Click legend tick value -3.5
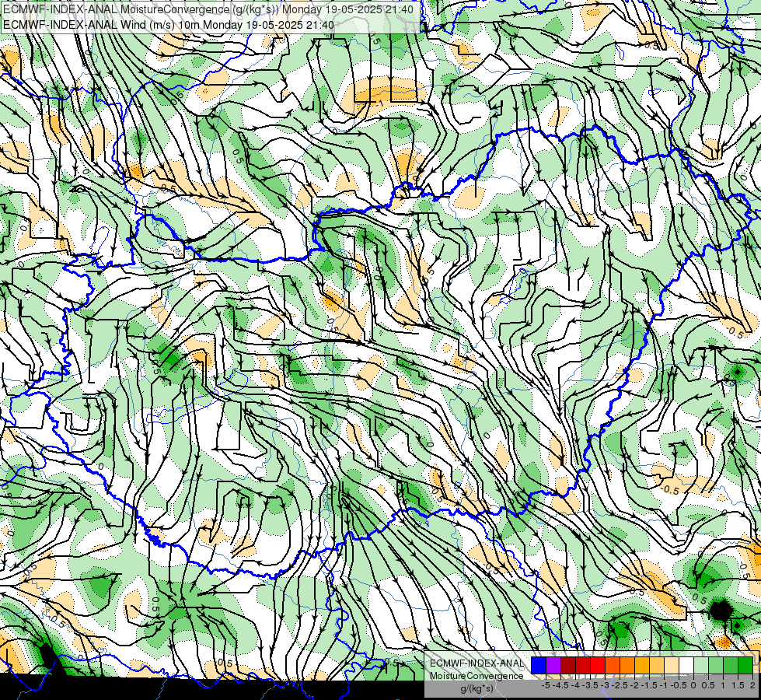Viewport: 761px width, 700px height. click(x=590, y=685)
